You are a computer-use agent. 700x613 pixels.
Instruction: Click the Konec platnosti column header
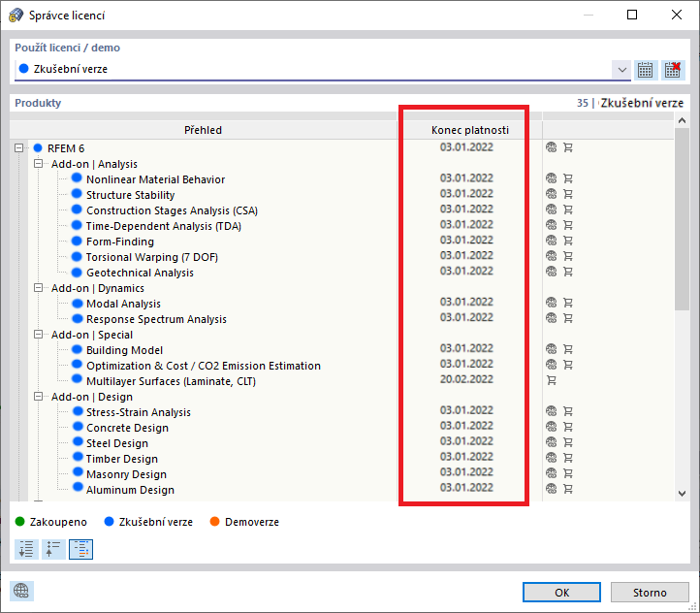pyautogui.click(x=470, y=130)
